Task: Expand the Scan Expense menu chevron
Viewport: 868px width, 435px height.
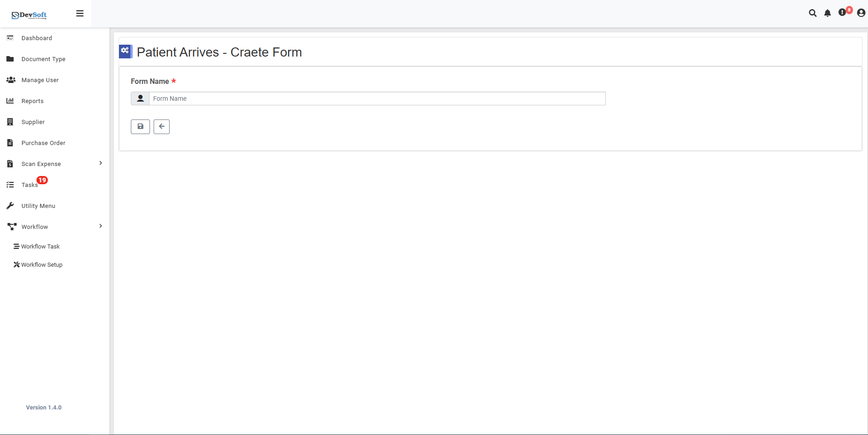Action: pyautogui.click(x=100, y=163)
